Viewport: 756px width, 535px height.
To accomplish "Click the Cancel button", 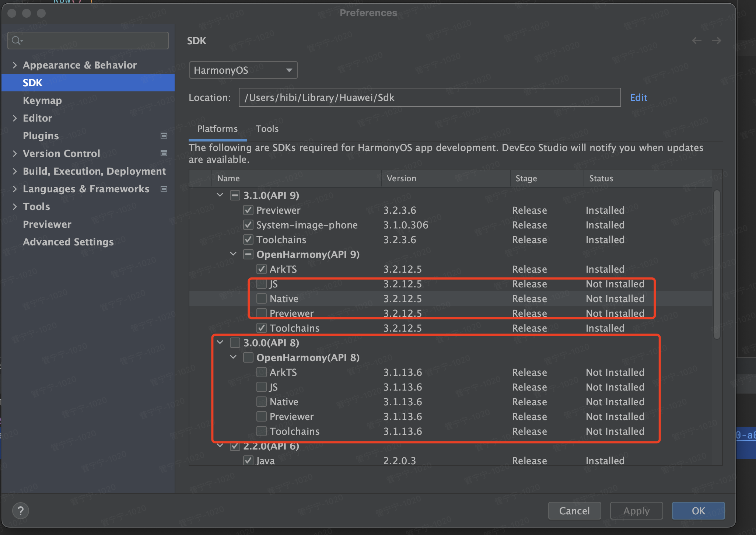I will tap(574, 511).
